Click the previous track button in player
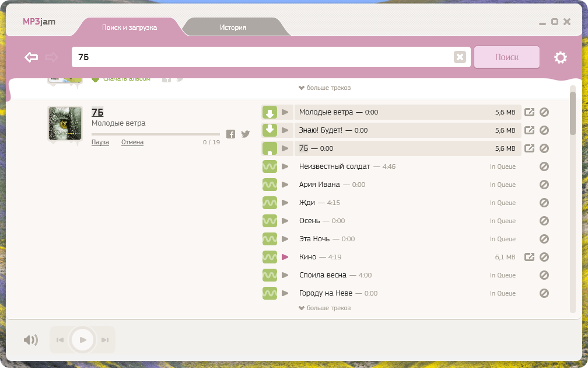The height and width of the screenshot is (368, 588). tap(60, 340)
